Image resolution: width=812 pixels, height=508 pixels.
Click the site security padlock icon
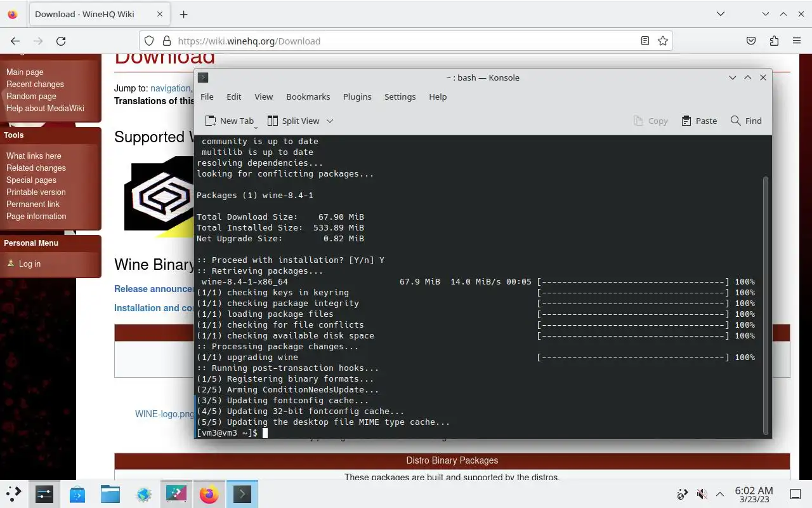click(x=167, y=41)
